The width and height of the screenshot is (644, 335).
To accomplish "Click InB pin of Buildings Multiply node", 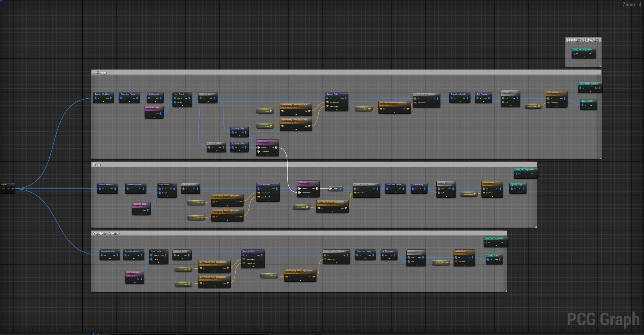I will pos(503,102).
